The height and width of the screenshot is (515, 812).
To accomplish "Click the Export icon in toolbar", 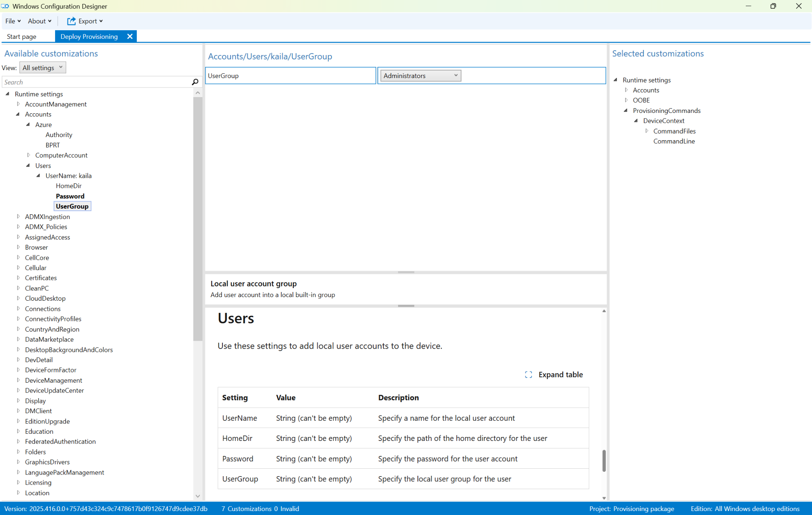I will coord(71,21).
